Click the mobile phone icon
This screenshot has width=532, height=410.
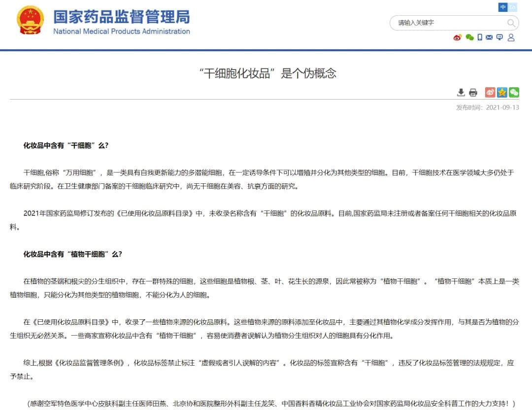480,37
